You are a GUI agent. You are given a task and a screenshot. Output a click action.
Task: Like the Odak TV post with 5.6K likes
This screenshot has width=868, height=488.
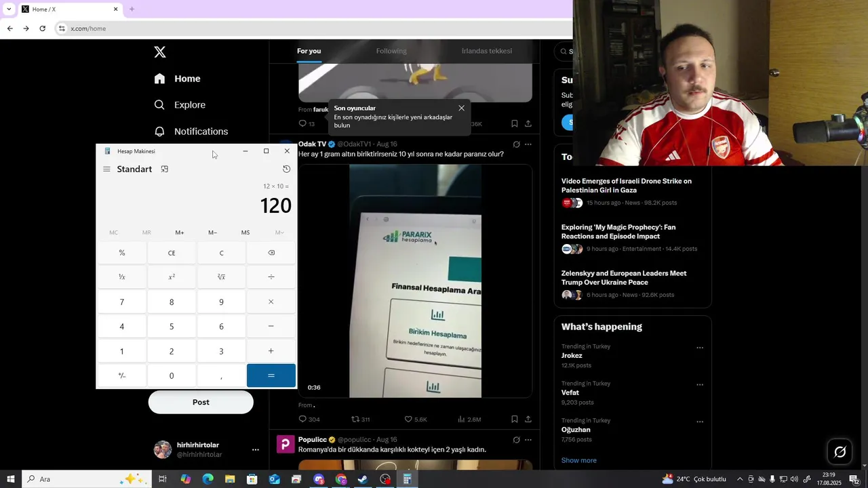click(416, 420)
